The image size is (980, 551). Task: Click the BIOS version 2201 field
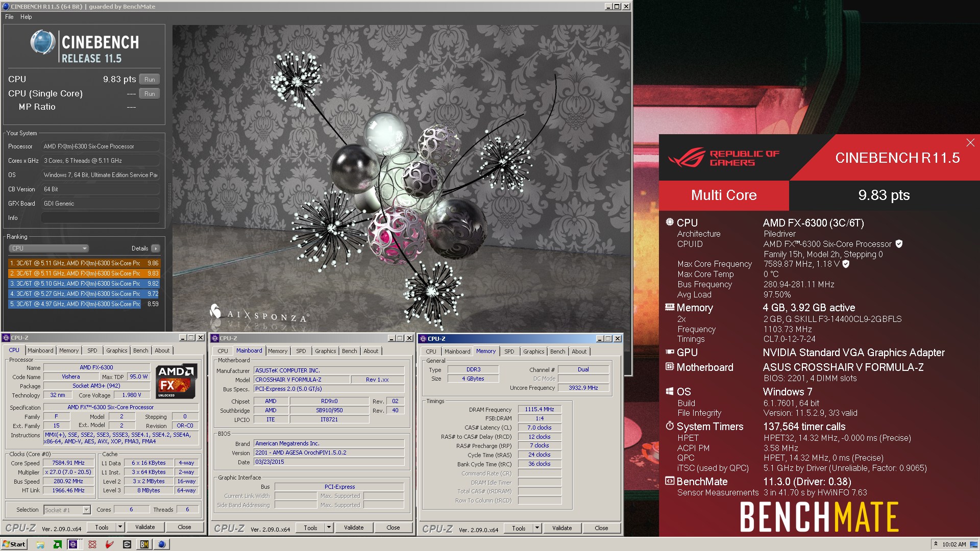[x=329, y=453]
